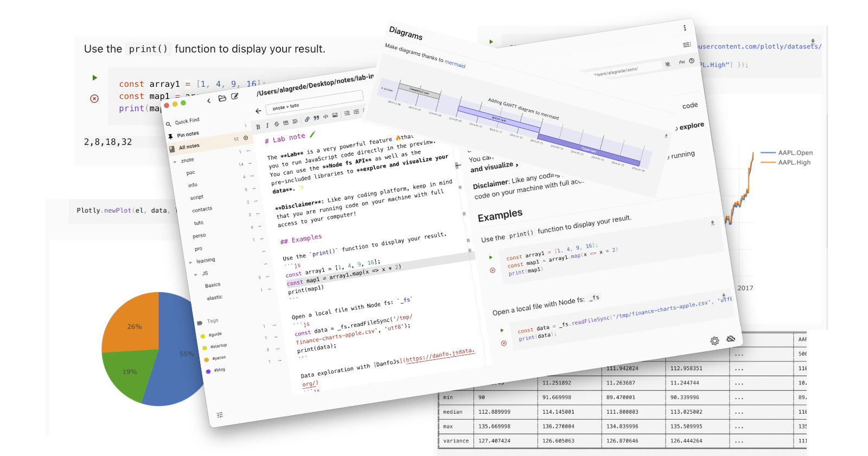Clear output of top-left background snippet

tap(94, 98)
